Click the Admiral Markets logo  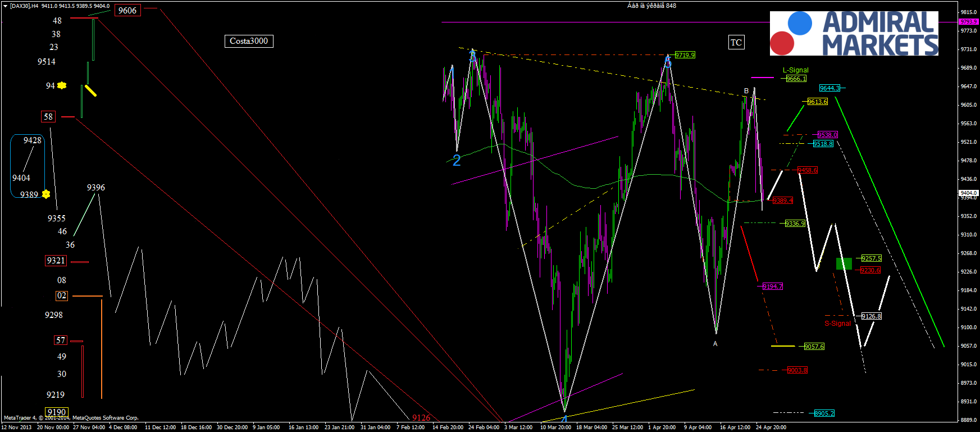(854, 33)
